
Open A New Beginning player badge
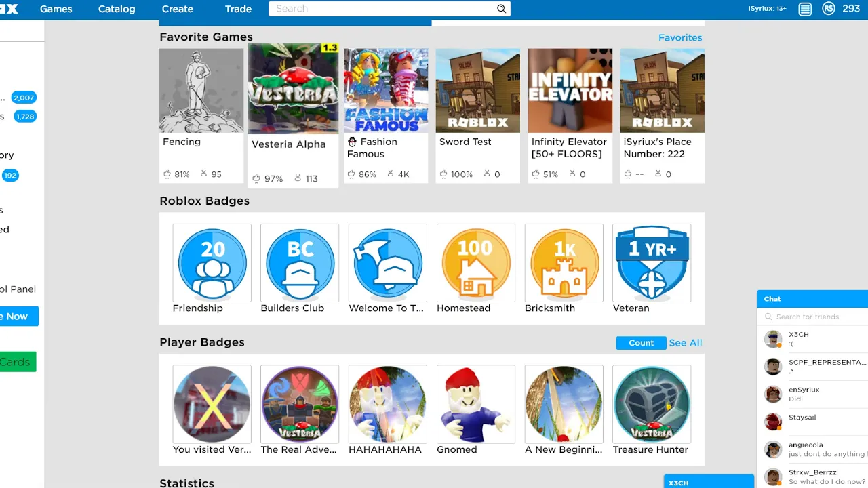564,405
